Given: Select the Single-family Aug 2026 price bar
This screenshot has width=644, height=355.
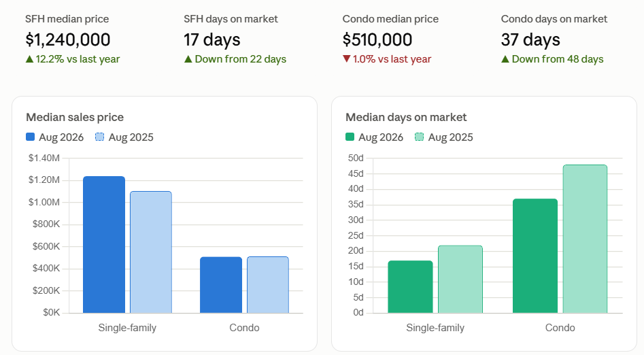Looking at the screenshot, I should tap(104, 244).
